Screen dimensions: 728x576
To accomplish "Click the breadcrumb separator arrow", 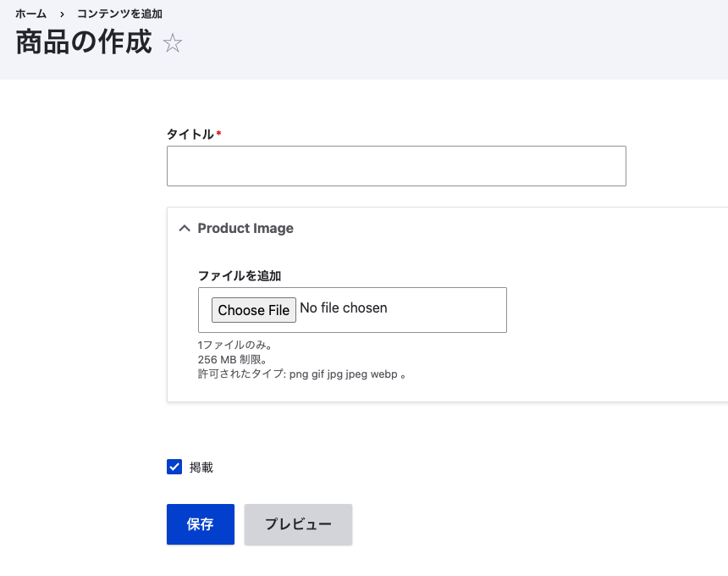I will pyautogui.click(x=62, y=14).
